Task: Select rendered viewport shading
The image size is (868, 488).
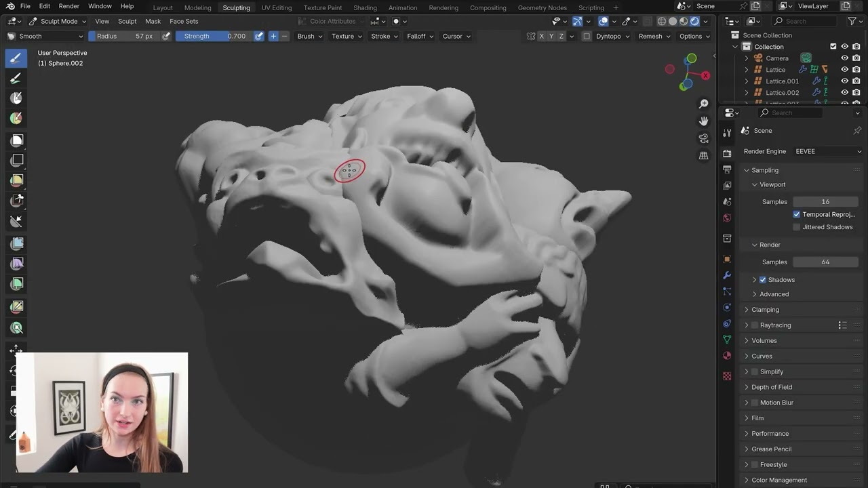Action: [x=694, y=21]
